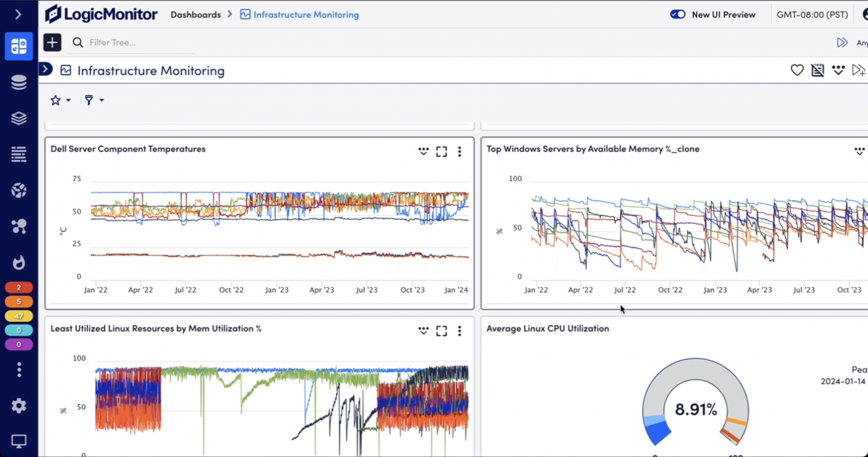This screenshot has height=457, width=868.
Task: Go to Dashboards in the breadcrumb
Action: (x=196, y=15)
